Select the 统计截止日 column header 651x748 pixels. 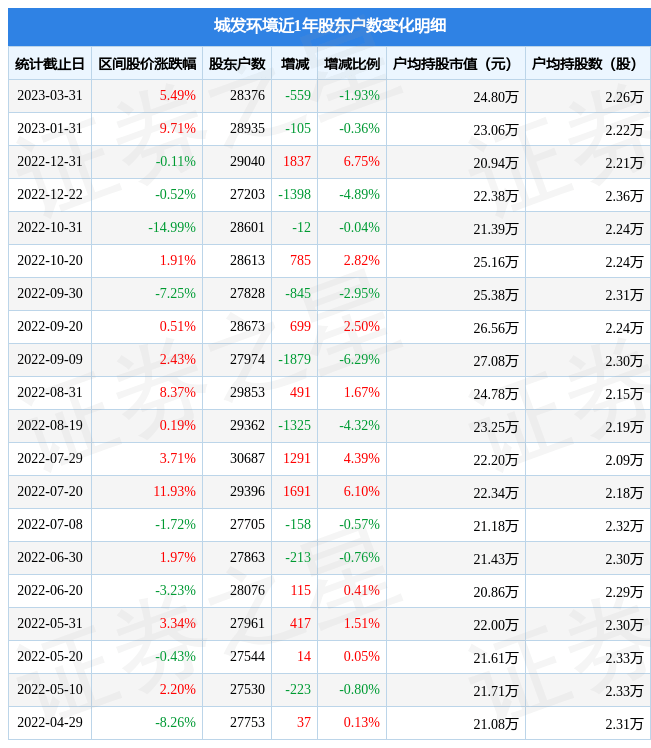click(50, 64)
